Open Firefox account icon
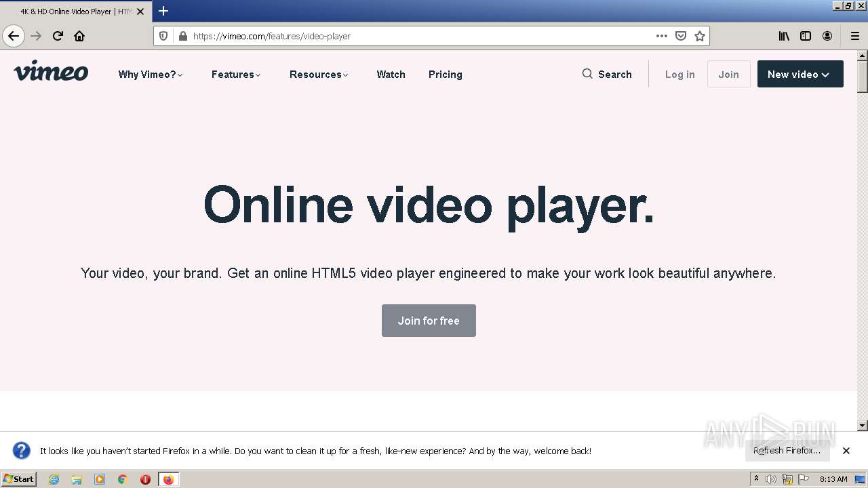The height and width of the screenshot is (488, 868). point(827,36)
